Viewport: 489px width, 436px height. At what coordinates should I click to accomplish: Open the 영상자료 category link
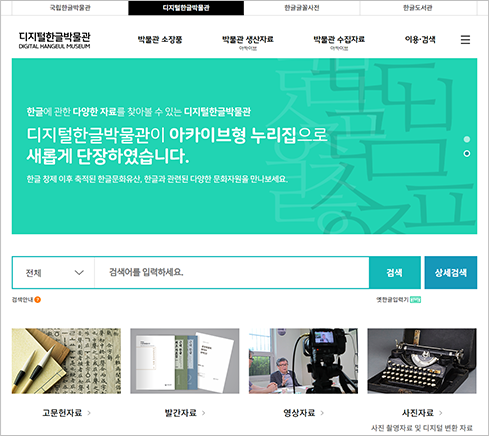[x=299, y=413]
